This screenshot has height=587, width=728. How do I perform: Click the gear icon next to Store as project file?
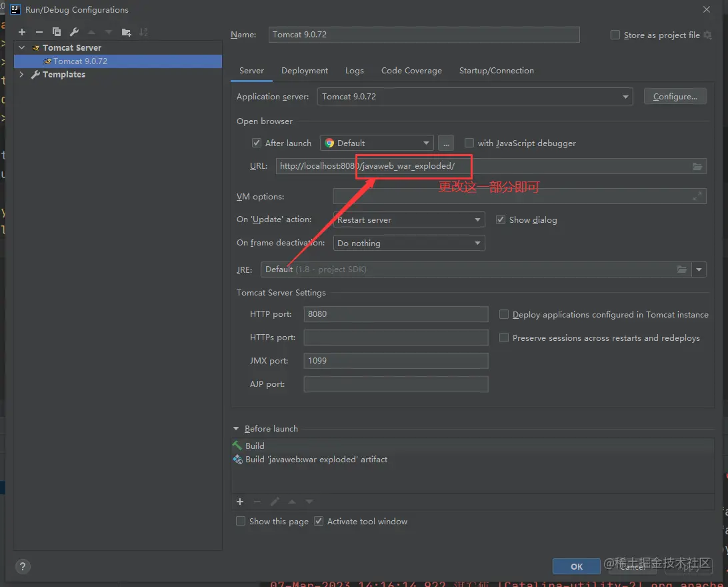(x=707, y=35)
